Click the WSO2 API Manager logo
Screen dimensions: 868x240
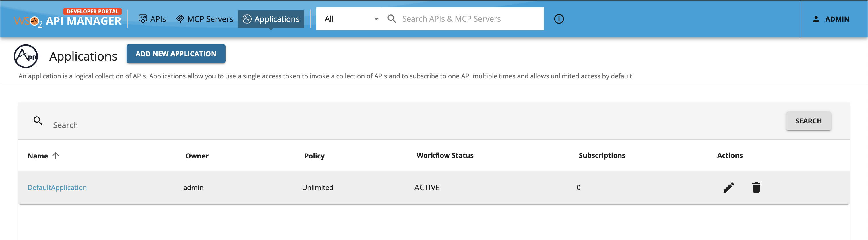click(67, 19)
